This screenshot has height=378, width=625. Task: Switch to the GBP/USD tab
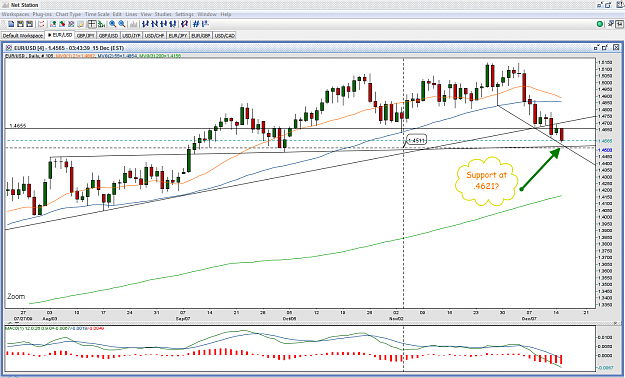(108, 35)
